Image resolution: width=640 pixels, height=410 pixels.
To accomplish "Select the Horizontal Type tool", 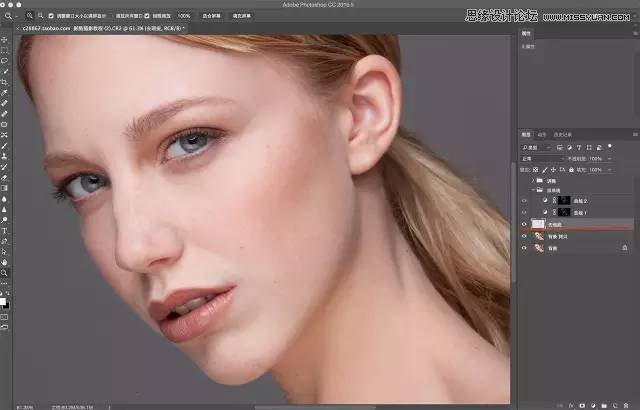I will click(5, 229).
